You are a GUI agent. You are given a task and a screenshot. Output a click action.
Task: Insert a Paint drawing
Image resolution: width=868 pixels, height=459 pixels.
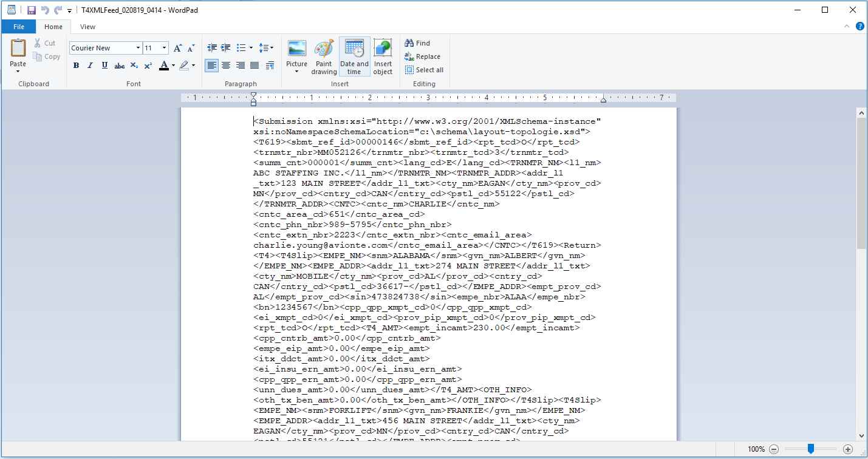click(324, 57)
